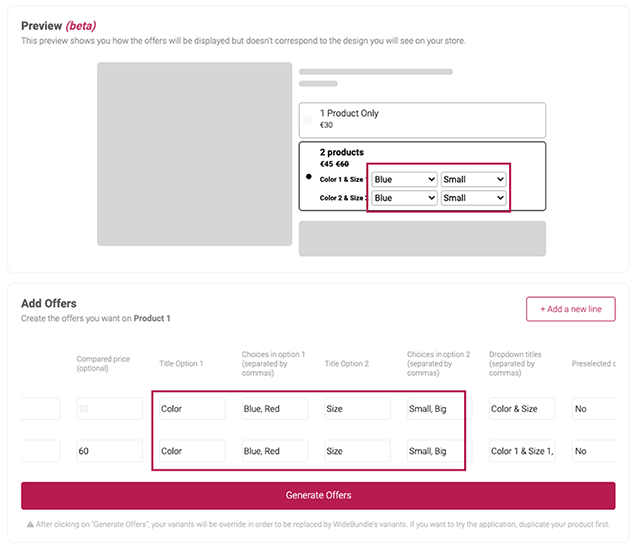
Task: Click second row Title Option 1 Color field
Action: pyautogui.click(x=192, y=451)
